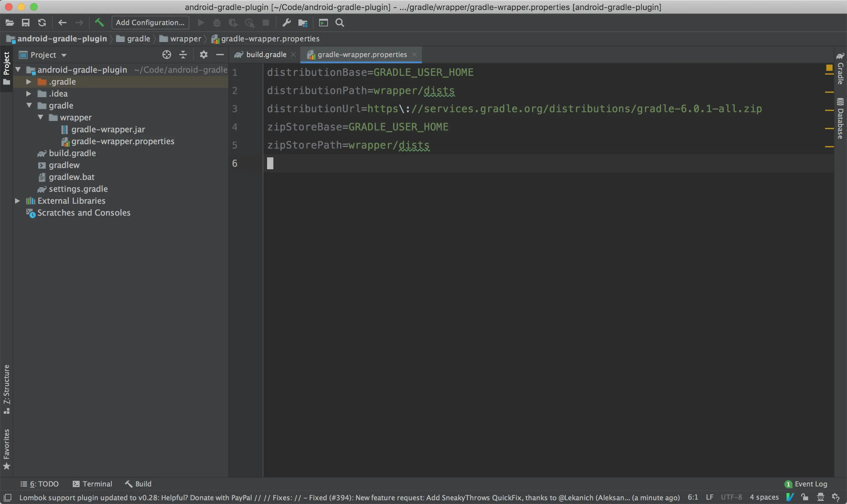Toggle the read-only lock icon in status bar
Viewport: 847px width, 504px height.
click(x=805, y=497)
